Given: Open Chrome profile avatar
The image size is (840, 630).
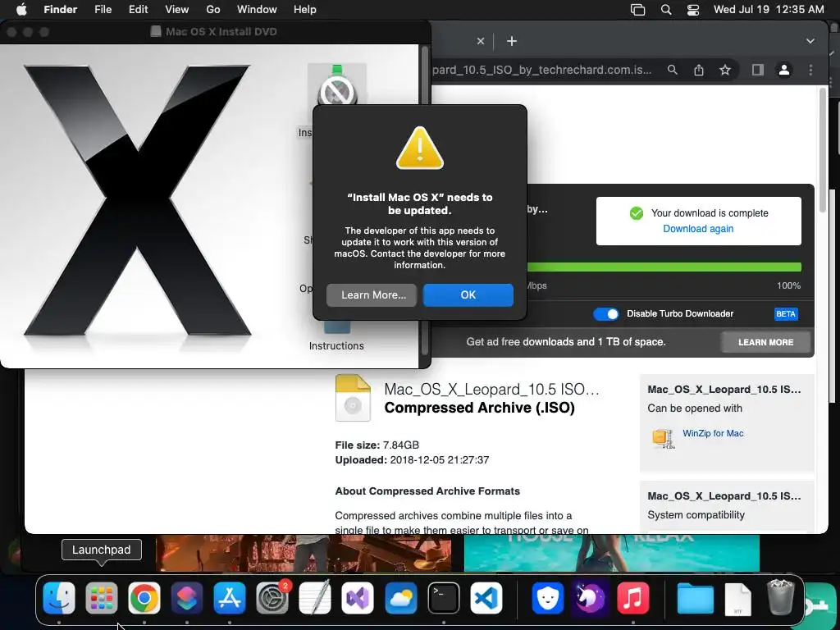Looking at the screenshot, I should tap(783, 70).
